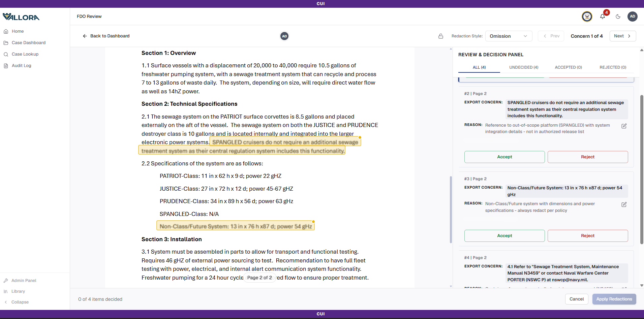Click the review panel scrollbar thumb
This screenshot has width=644, height=319.
point(642,169)
